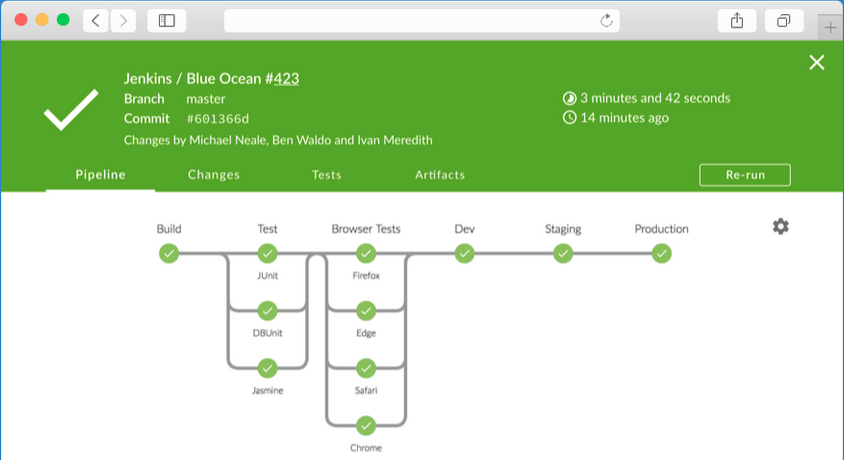Select the Dev stage node

click(465, 253)
